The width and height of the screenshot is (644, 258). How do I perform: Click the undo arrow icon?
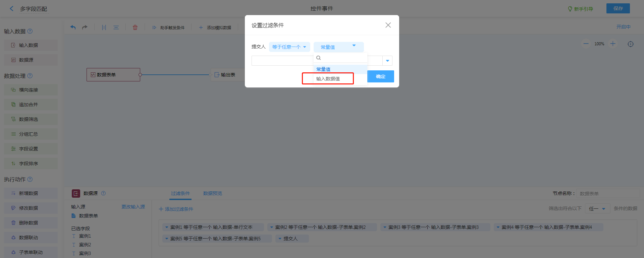tap(73, 27)
